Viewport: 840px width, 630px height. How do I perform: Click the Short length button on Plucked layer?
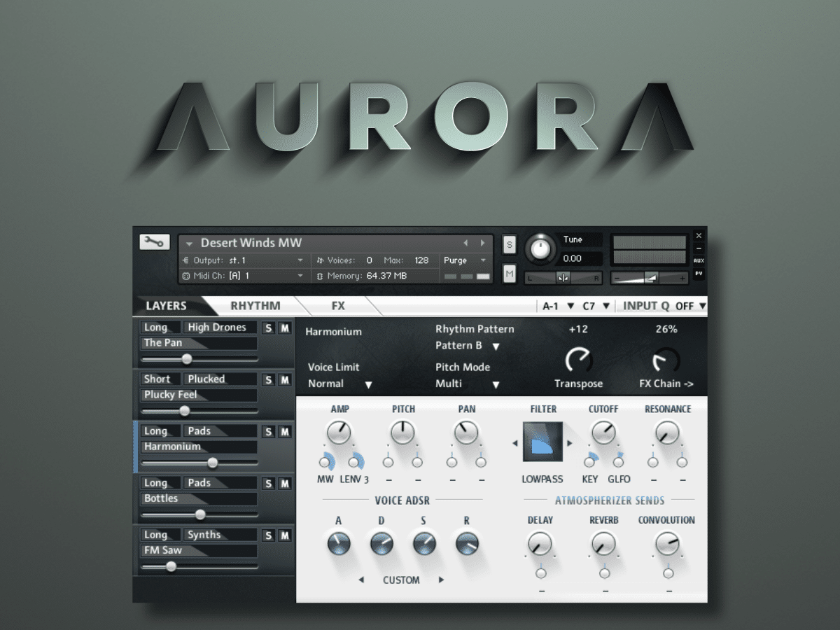coord(160,379)
